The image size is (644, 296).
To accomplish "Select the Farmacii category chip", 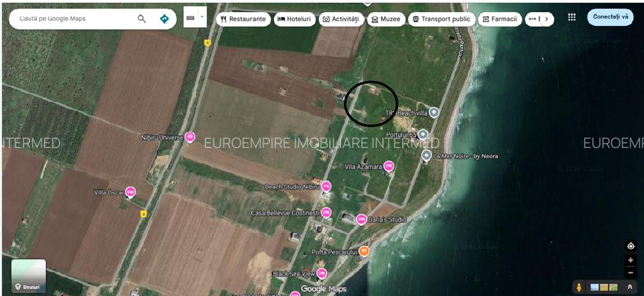I will tap(499, 19).
